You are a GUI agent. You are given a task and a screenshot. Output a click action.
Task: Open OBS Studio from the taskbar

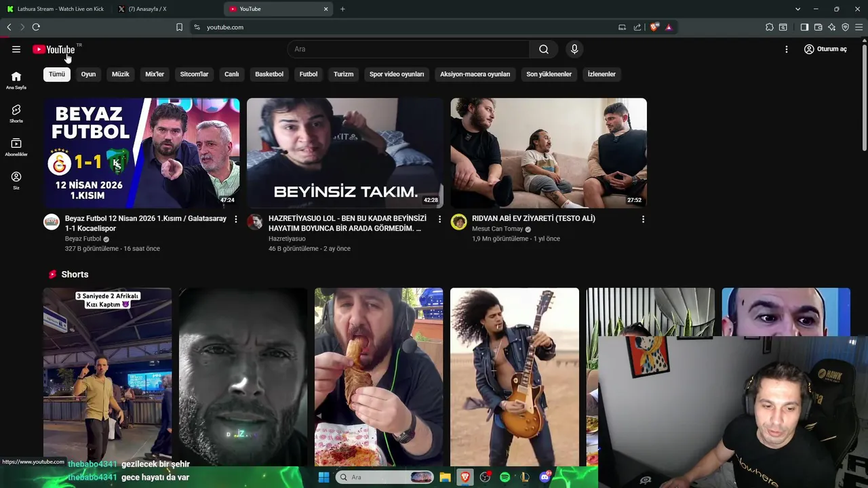[485, 477]
